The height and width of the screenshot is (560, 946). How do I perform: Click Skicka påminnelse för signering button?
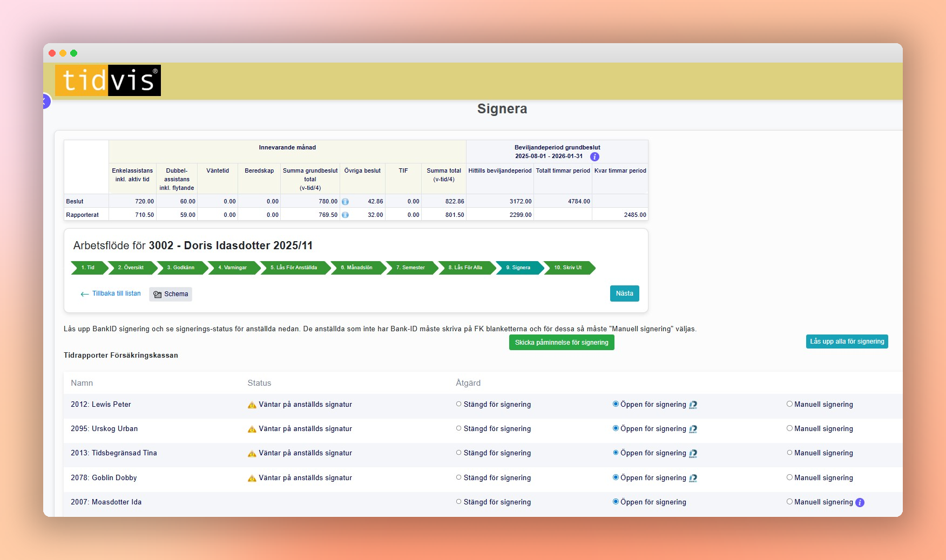tap(562, 343)
